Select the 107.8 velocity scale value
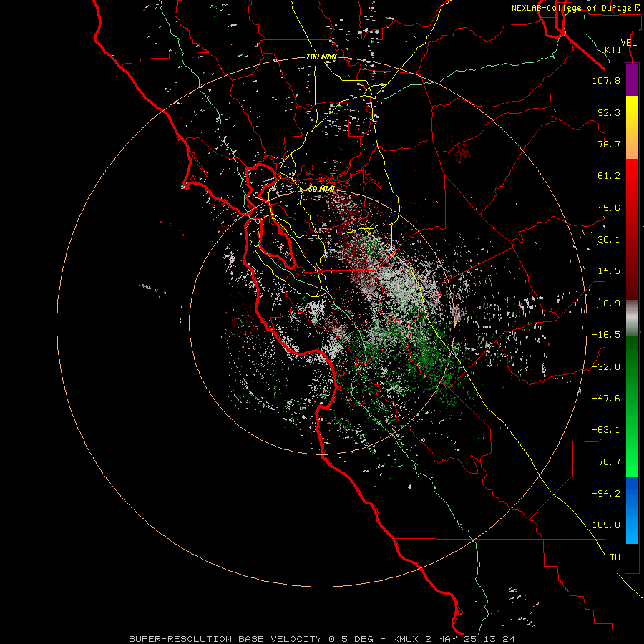The width and height of the screenshot is (644, 644). pos(606,80)
